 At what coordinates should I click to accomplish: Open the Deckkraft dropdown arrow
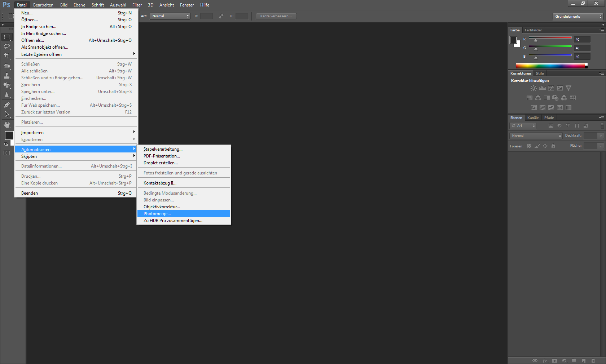601,136
